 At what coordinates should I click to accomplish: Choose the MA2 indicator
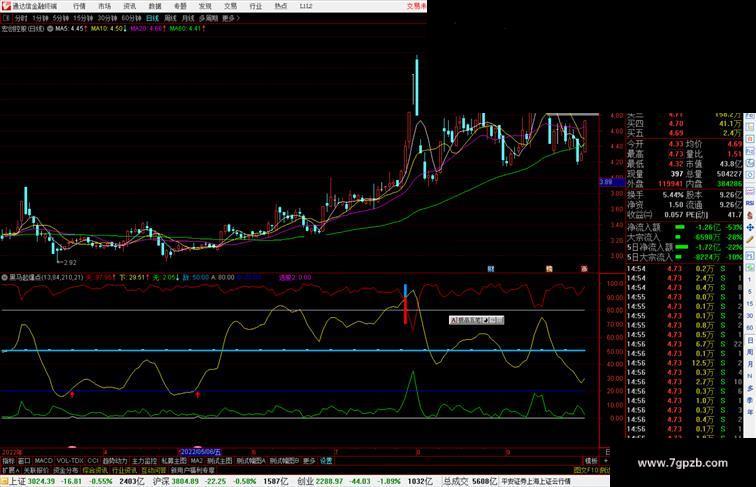(197, 461)
